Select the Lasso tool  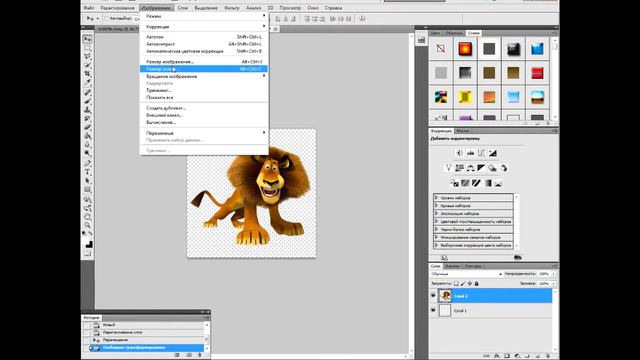[x=87, y=56]
